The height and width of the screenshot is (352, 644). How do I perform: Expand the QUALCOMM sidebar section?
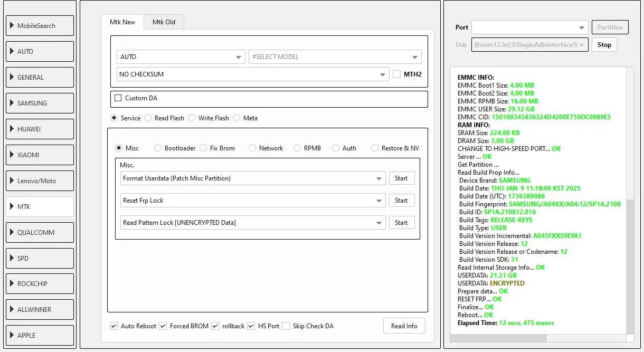pos(40,233)
